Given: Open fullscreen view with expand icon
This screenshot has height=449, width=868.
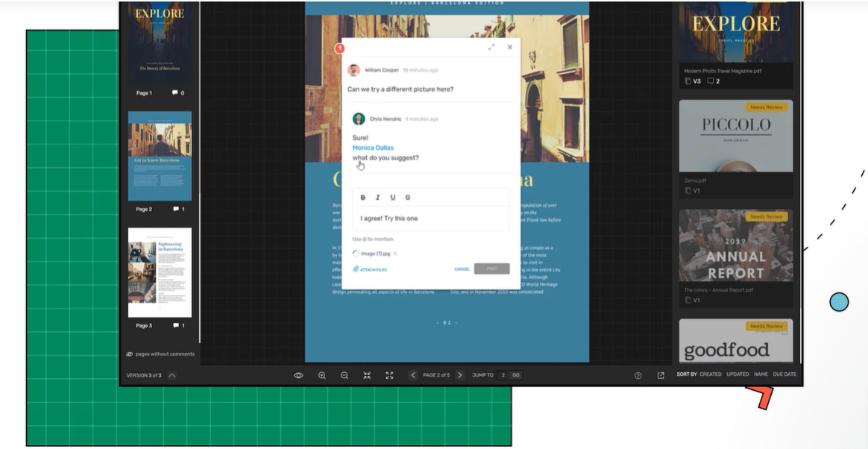Looking at the screenshot, I should 389,375.
